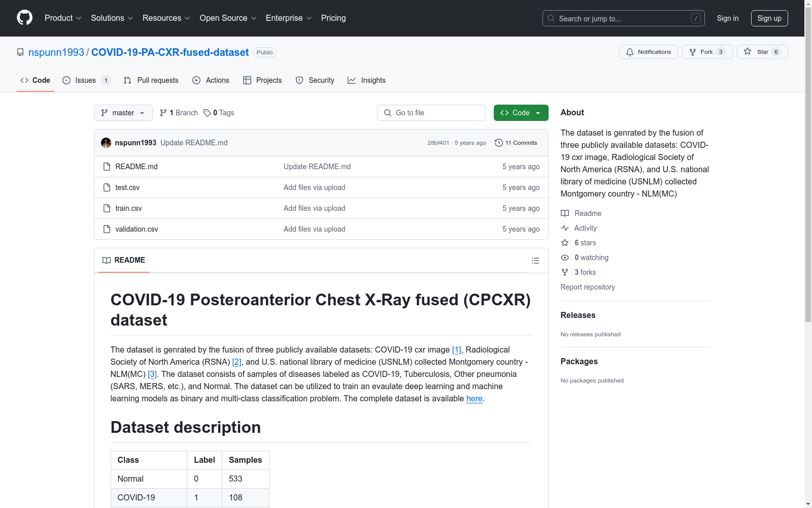
Task: Switch to the Issues tab
Action: point(86,80)
